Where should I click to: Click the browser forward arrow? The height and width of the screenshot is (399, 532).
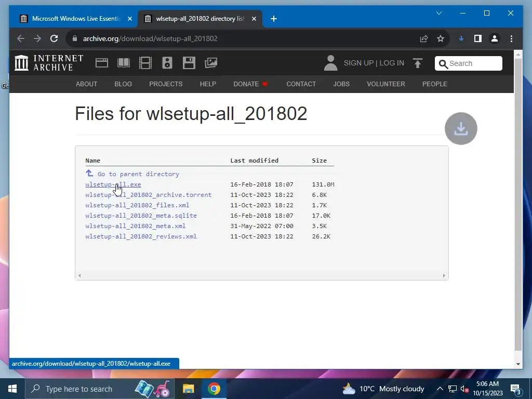[37, 38]
